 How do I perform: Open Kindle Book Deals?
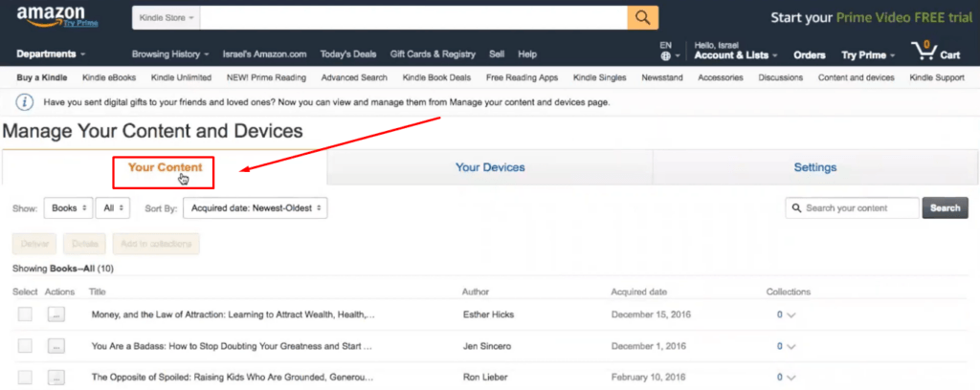(436, 78)
